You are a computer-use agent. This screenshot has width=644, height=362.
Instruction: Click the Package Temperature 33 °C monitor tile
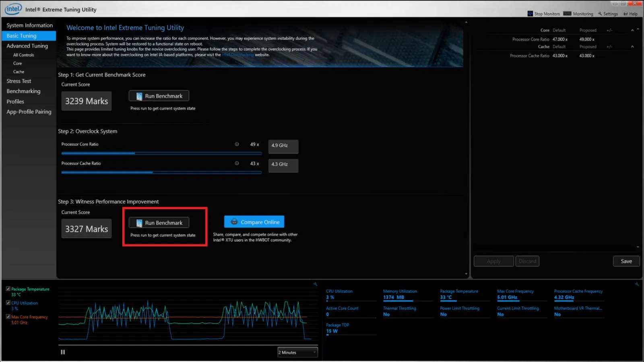click(465, 295)
